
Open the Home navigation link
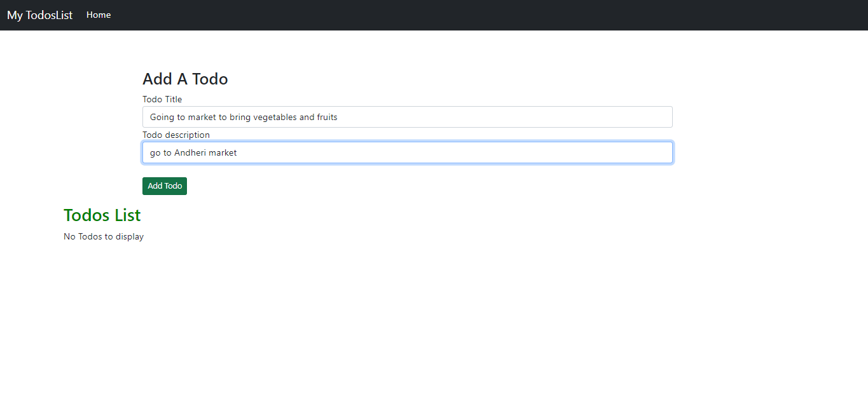99,15
